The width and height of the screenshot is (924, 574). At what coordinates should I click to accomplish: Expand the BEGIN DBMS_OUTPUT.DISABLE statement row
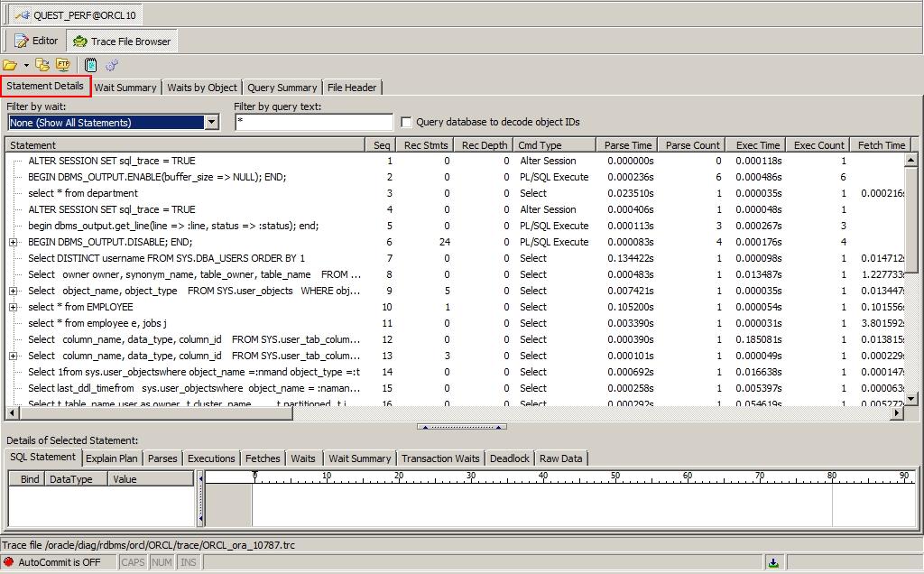point(14,242)
